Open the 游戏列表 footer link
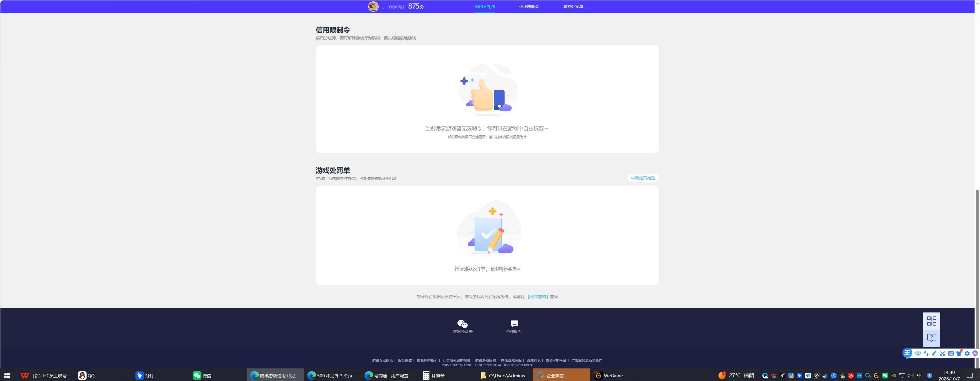 (x=533, y=360)
